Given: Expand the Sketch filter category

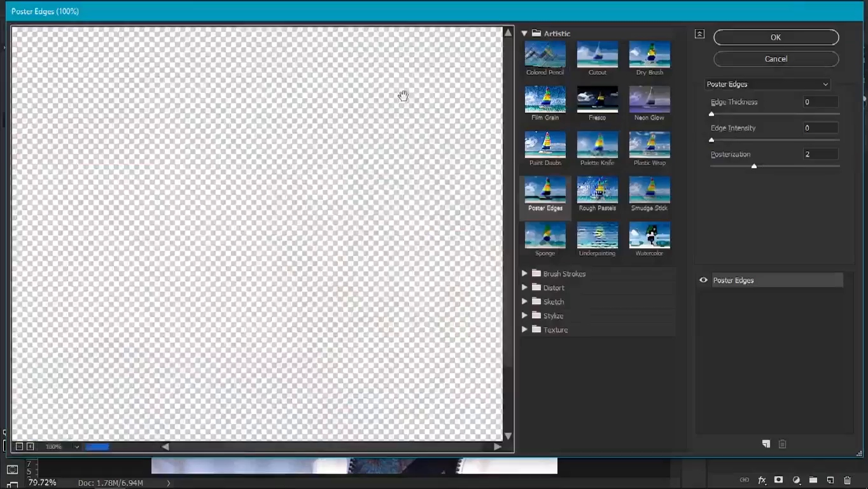Looking at the screenshot, I should coord(524,302).
